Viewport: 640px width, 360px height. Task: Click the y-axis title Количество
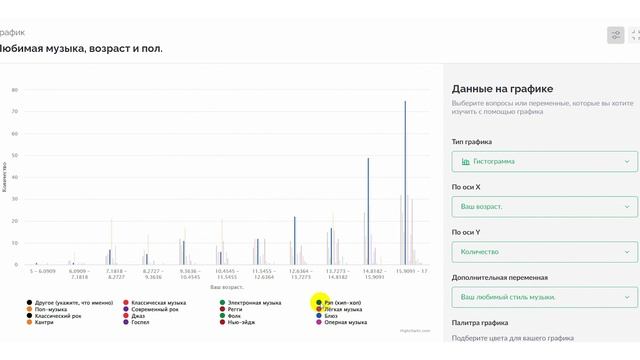click(4, 177)
